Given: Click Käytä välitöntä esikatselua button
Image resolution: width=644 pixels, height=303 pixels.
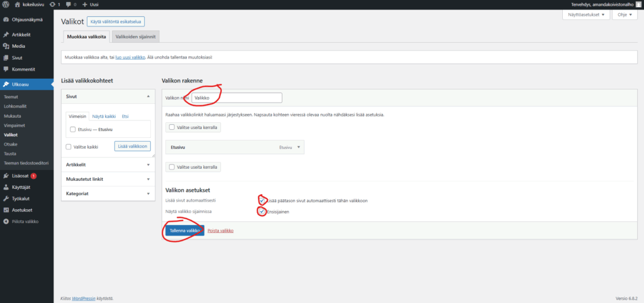Looking at the screenshot, I should pos(116,21).
